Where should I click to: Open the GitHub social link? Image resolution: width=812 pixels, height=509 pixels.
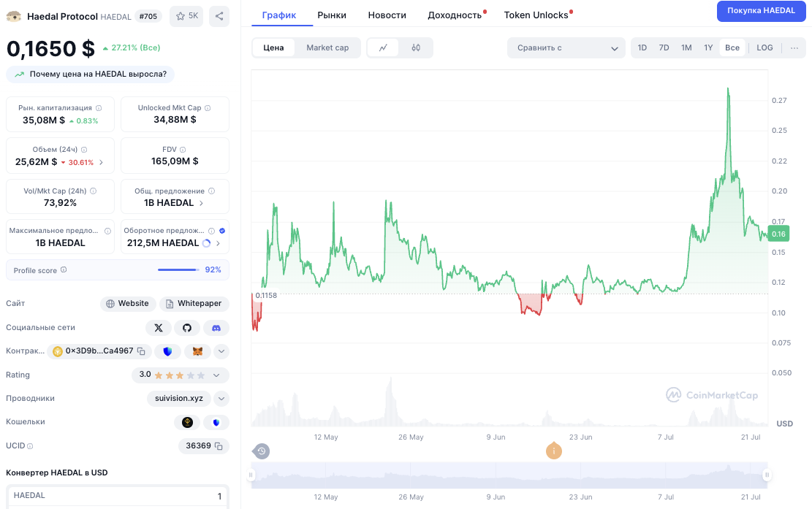pos(187,328)
